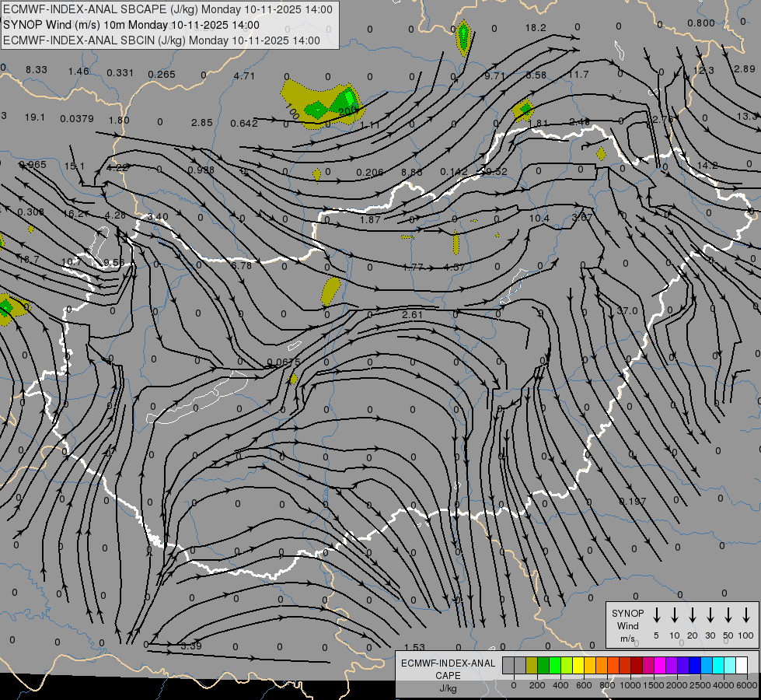Click the 10 m/s wind arrow in legend
Image resolution: width=761 pixels, height=700 pixels.
click(x=675, y=615)
